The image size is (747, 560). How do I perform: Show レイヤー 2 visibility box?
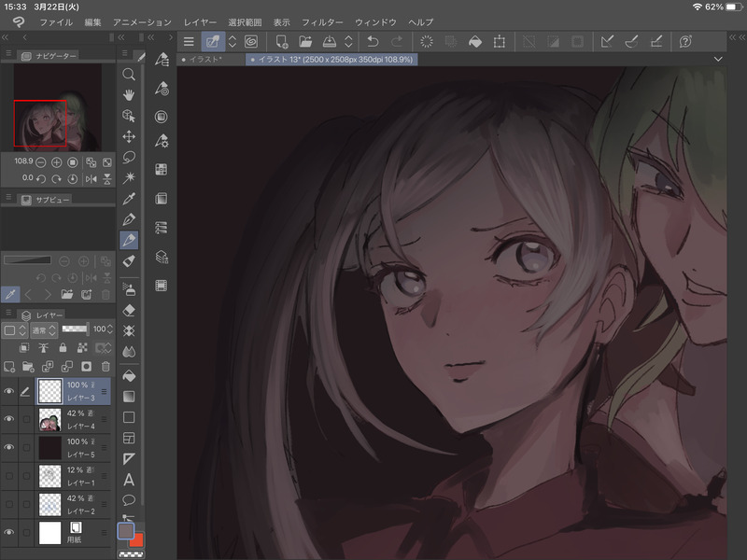(8, 504)
